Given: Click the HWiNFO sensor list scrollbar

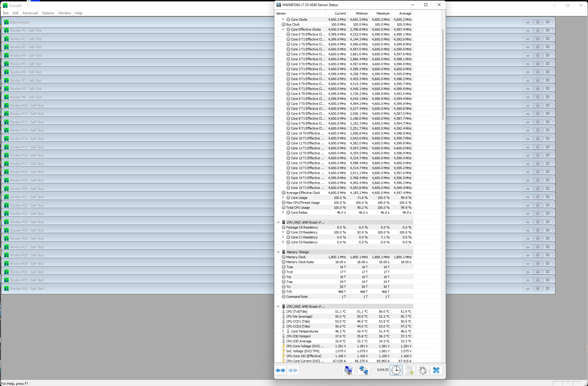Looking at the screenshot, I should [x=443, y=74].
